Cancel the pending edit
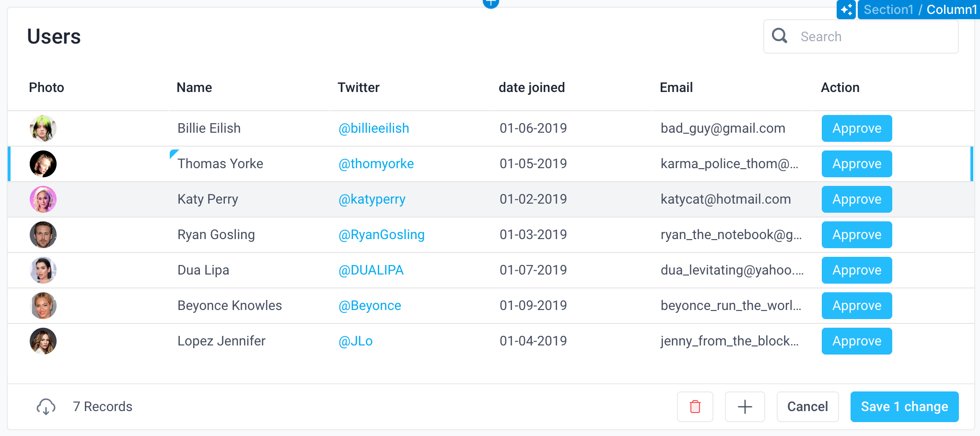Viewport: 980px width, 436px height. (807, 407)
